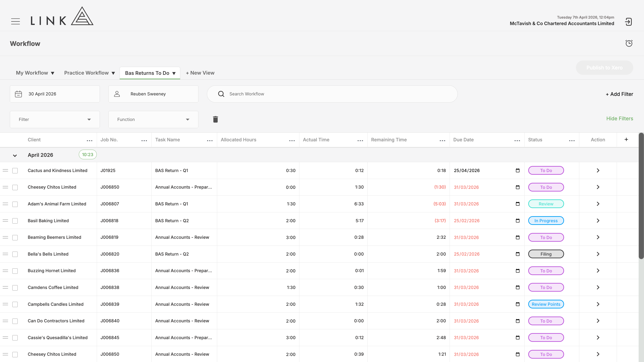Change In Progress status for Basil Baking

(546, 221)
